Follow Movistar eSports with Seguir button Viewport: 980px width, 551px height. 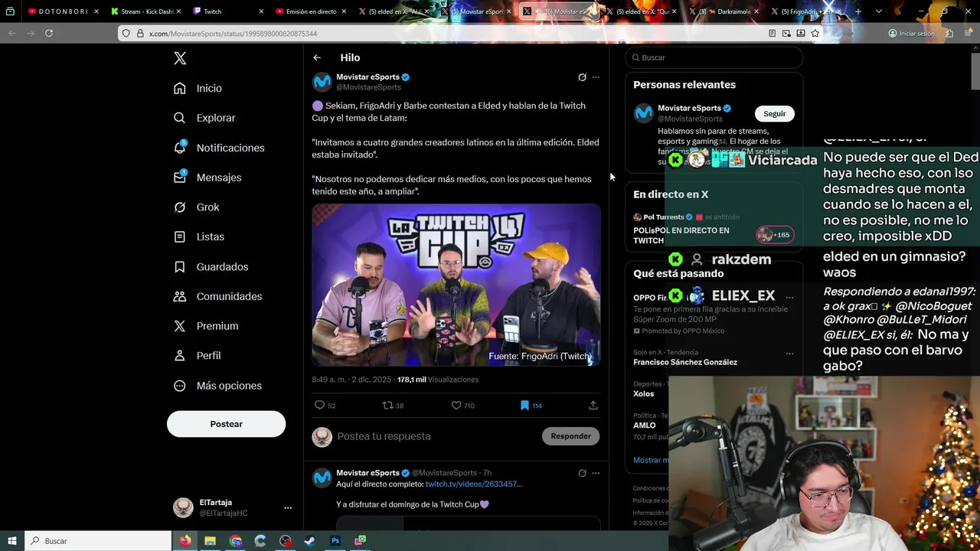pos(774,113)
